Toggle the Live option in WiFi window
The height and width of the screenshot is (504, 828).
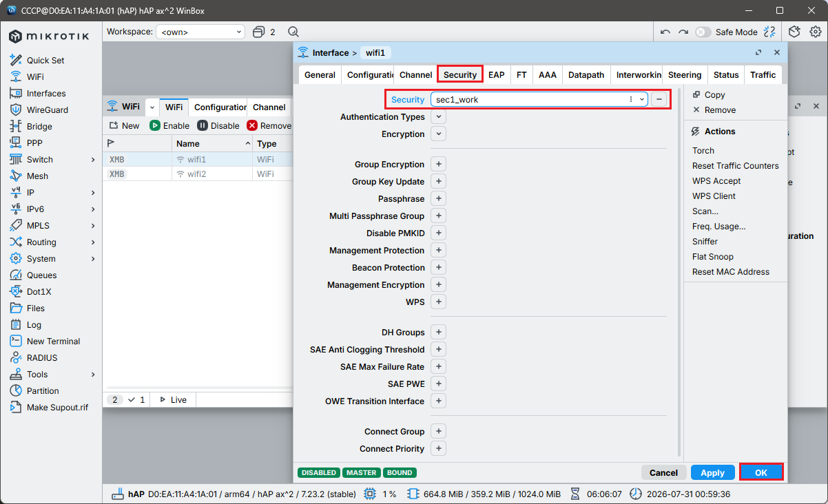(173, 399)
